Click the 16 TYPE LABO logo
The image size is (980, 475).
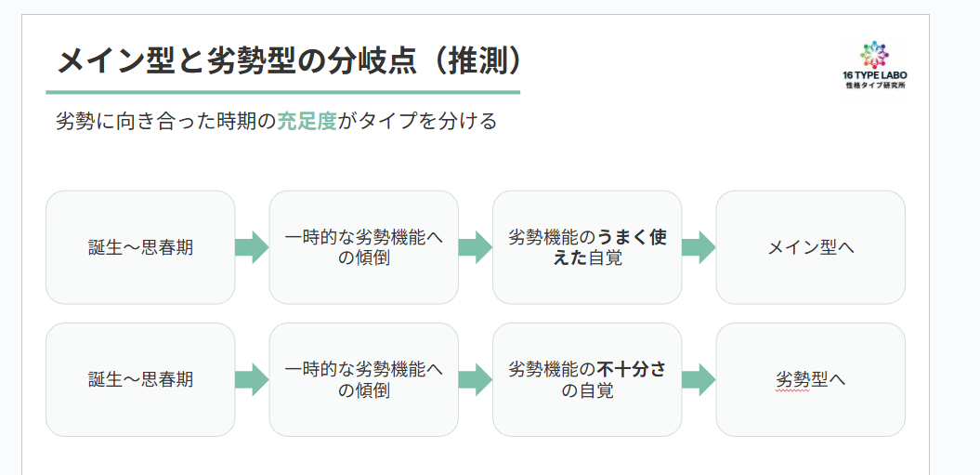click(x=874, y=63)
